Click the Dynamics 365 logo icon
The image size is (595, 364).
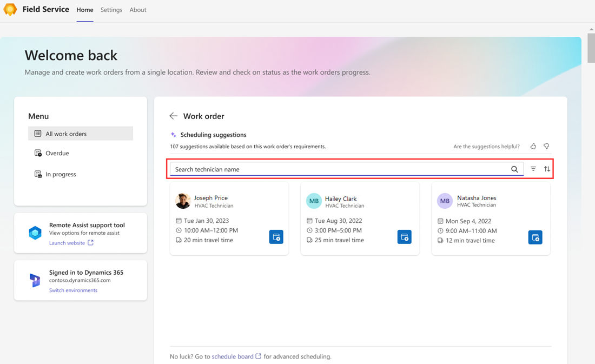[35, 280]
